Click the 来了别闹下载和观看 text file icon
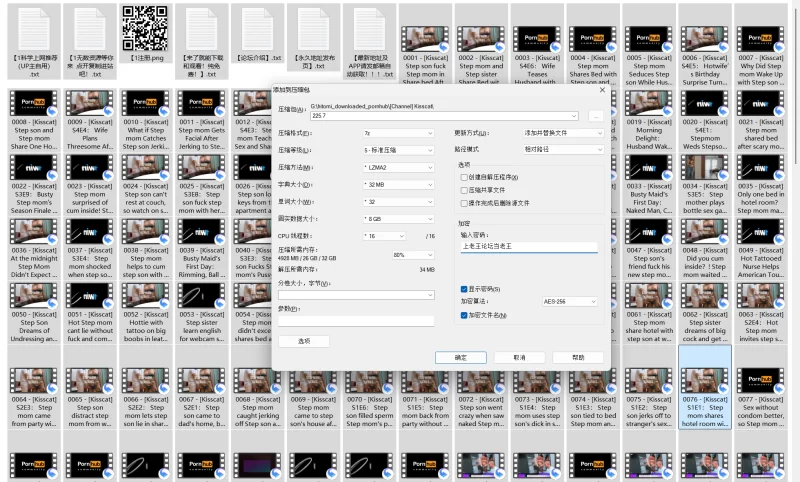Image resolution: width=800 pixels, height=482 pixels. point(203,27)
